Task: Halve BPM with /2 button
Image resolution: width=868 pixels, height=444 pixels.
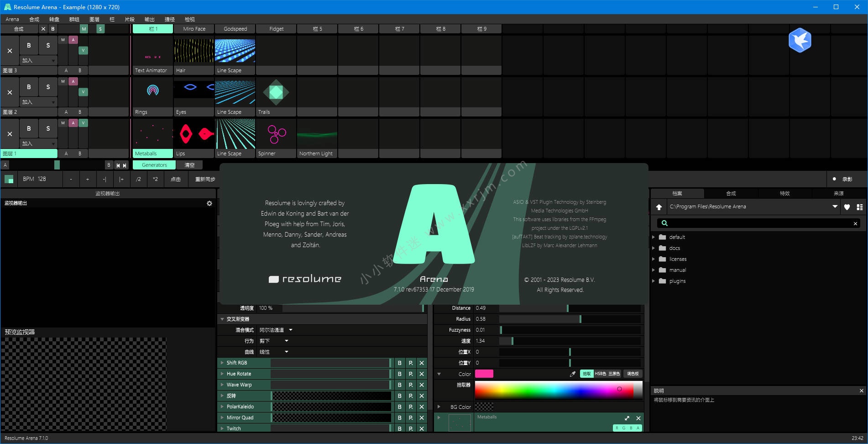Action: [x=138, y=179]
